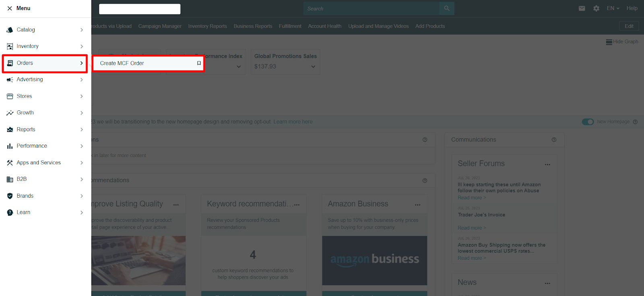The image size is (644, 296).
Task: Click the Improve Listing Quality laptop image
Action: click(138, 261)
